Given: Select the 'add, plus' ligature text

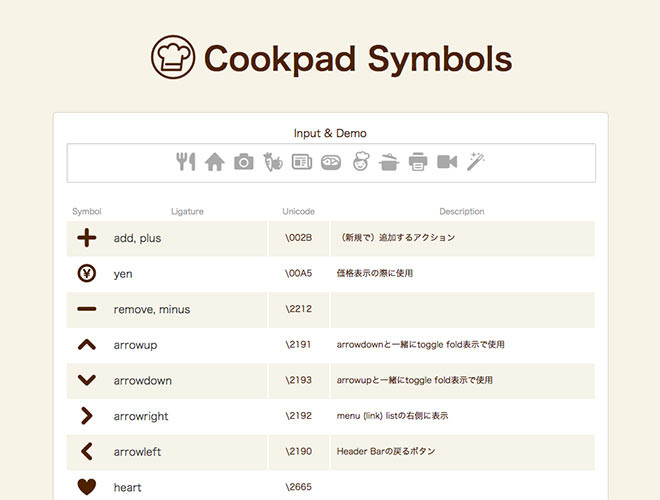Looking at the screenshot, I should (x=137, y=238).
